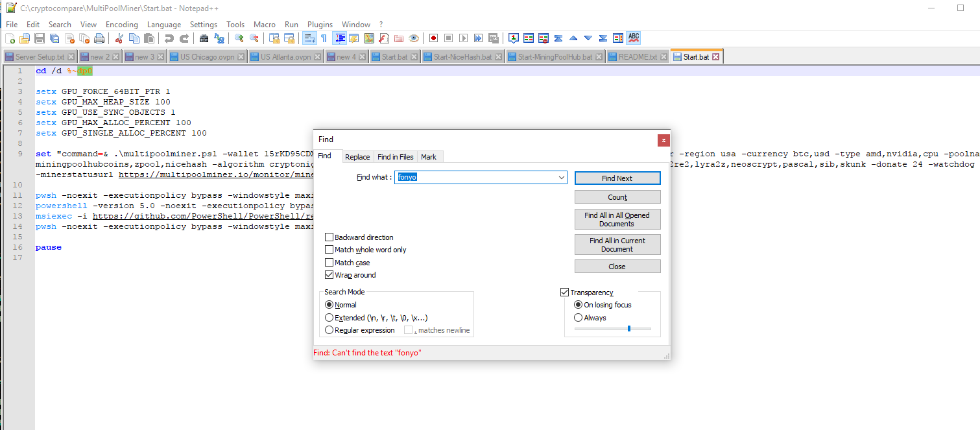Select the Always transparency option
The image size is (980, 430).
tap(579, 317)
